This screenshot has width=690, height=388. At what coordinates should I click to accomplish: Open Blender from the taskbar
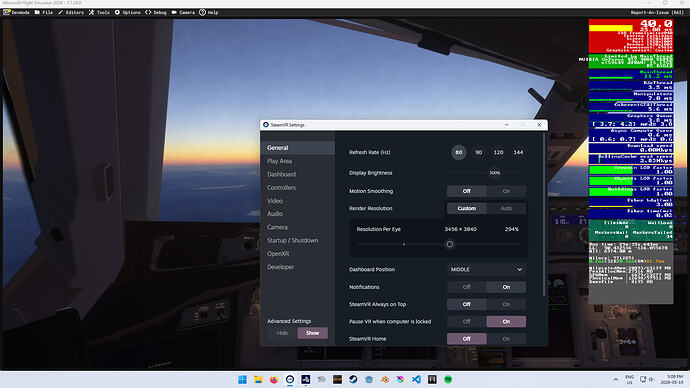385,380
